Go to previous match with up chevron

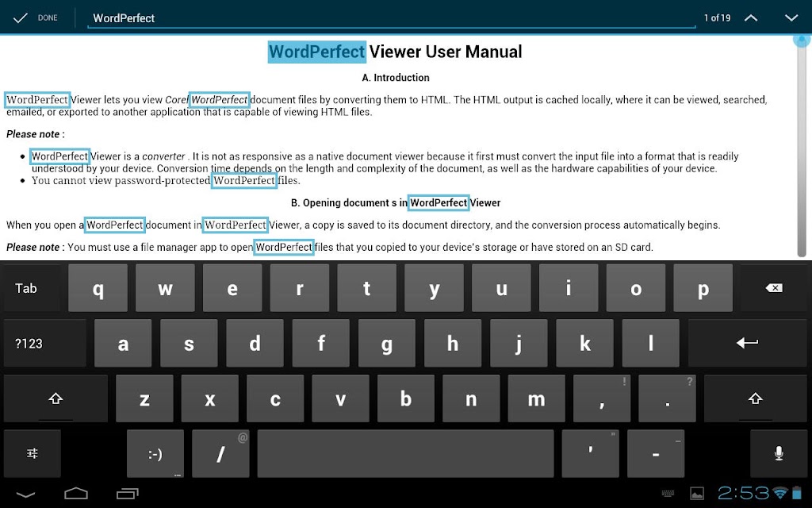click(750, 18)
